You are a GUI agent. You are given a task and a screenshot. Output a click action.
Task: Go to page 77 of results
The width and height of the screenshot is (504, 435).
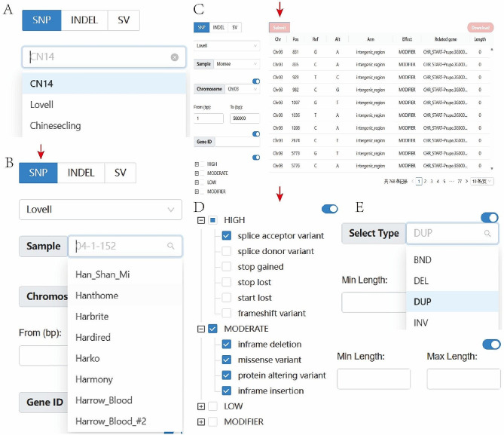tap(460, 182)
